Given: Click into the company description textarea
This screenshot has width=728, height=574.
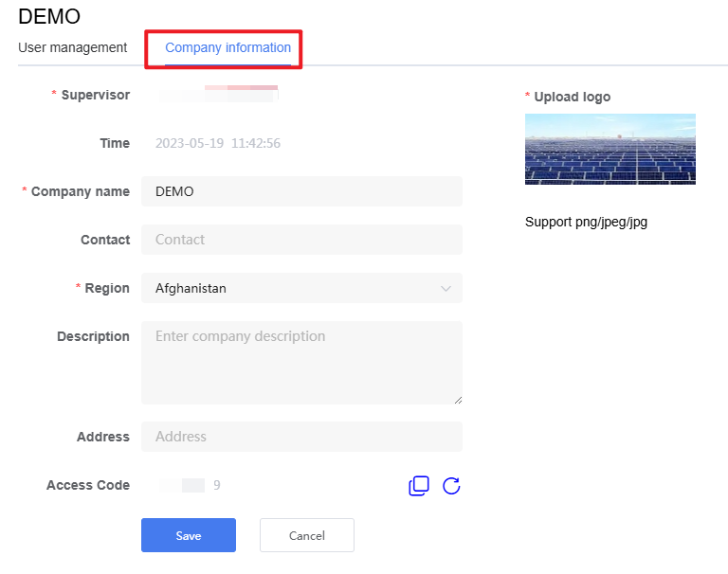Looking at the screenshot, I should pyautogui.click(x=301, y=363).
